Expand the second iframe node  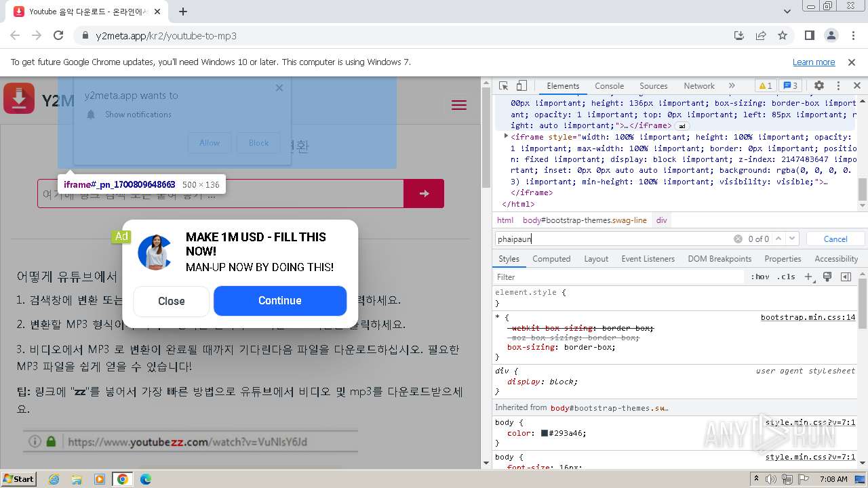[x=507, y=137]
